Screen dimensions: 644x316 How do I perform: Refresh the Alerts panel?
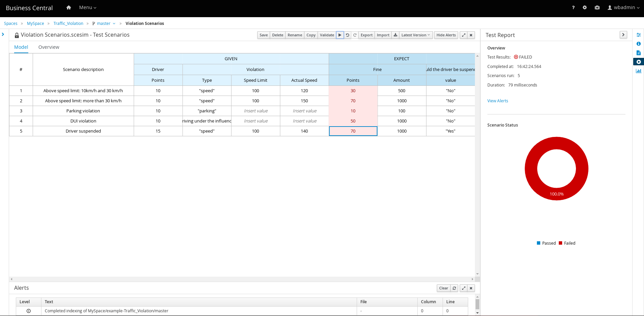454,288
